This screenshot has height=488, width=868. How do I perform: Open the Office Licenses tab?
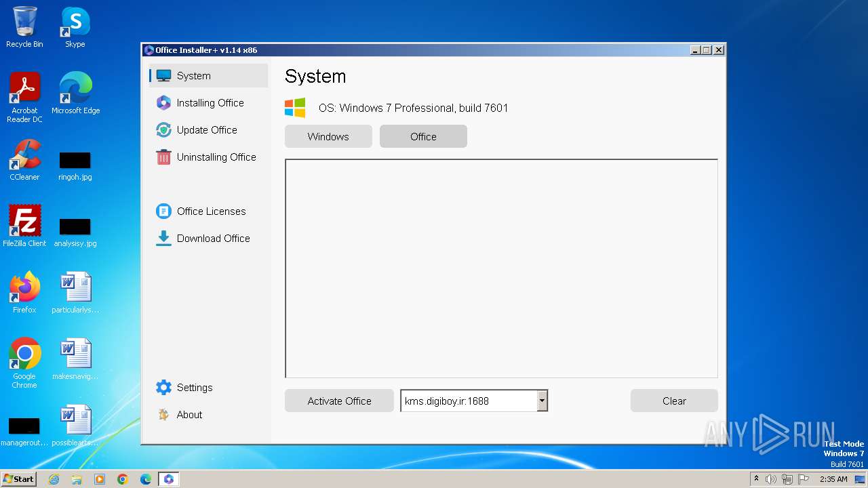pos(209,211)
